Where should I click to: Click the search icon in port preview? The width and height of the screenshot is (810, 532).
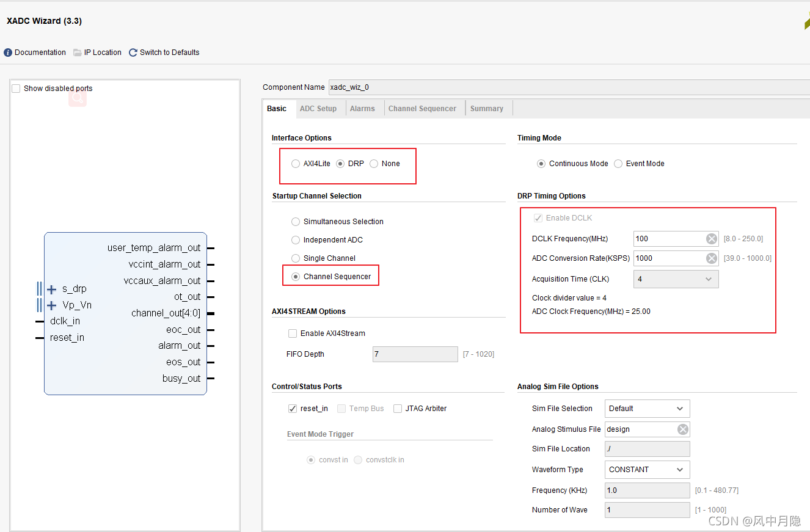click(x=78, y=97)
